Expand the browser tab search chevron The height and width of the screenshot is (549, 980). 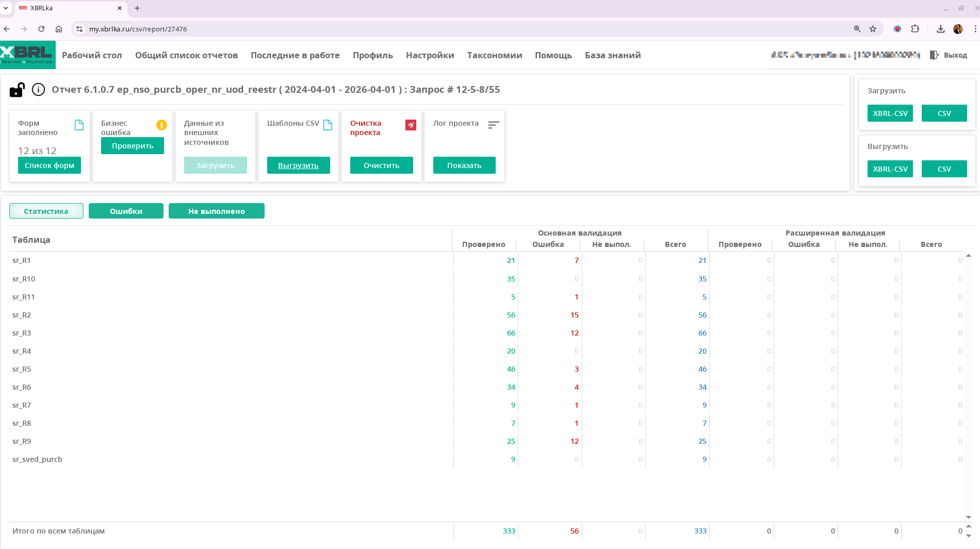(6, 8)
